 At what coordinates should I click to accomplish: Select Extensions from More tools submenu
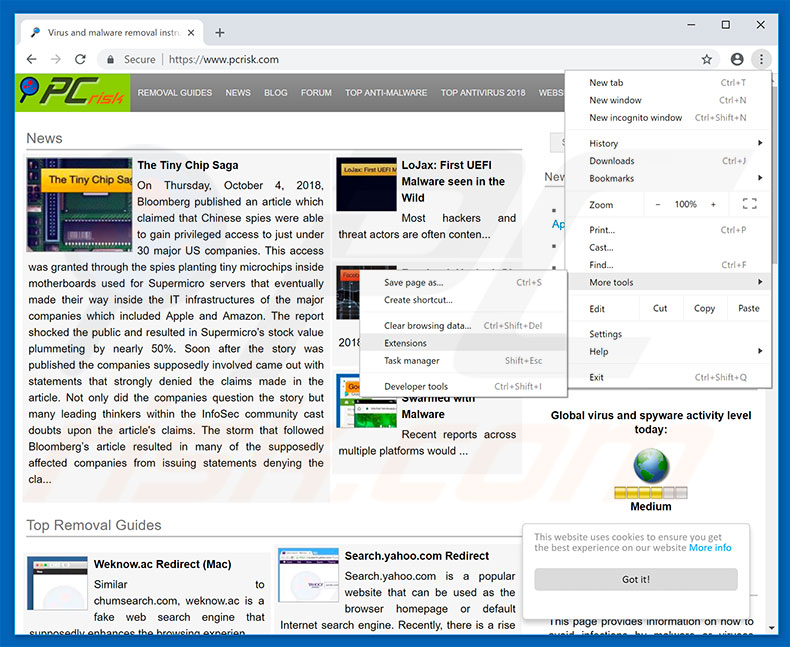[x=405, y=343]
